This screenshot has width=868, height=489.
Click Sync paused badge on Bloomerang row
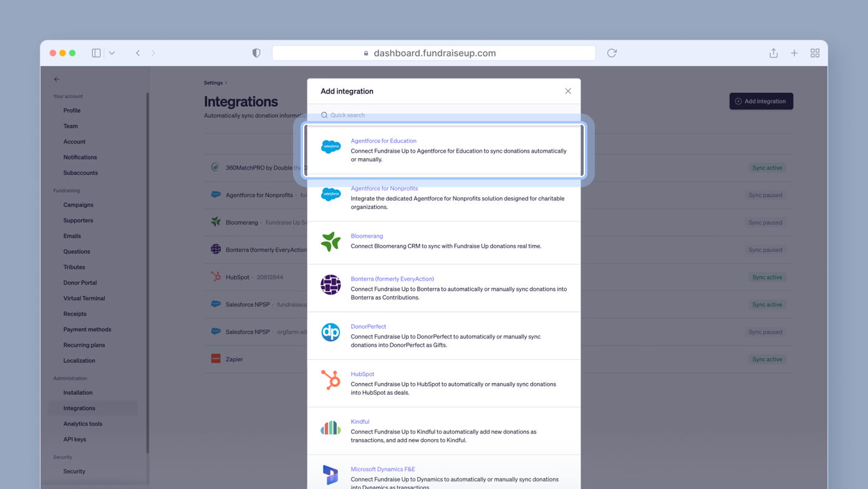(765, 223)
